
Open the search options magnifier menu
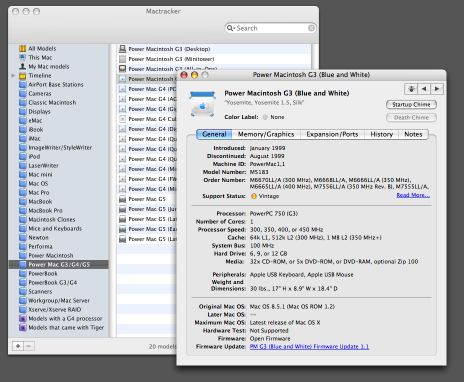(231, 28)
